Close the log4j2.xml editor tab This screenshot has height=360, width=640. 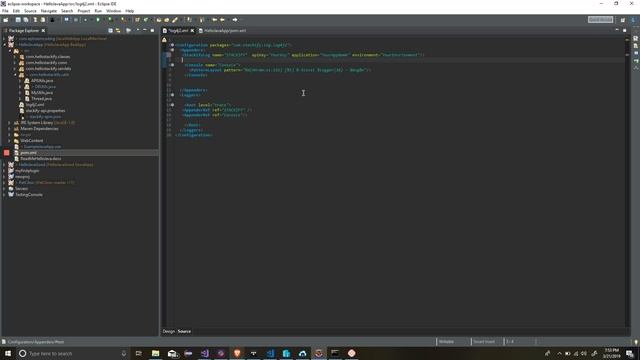[193, 31]
